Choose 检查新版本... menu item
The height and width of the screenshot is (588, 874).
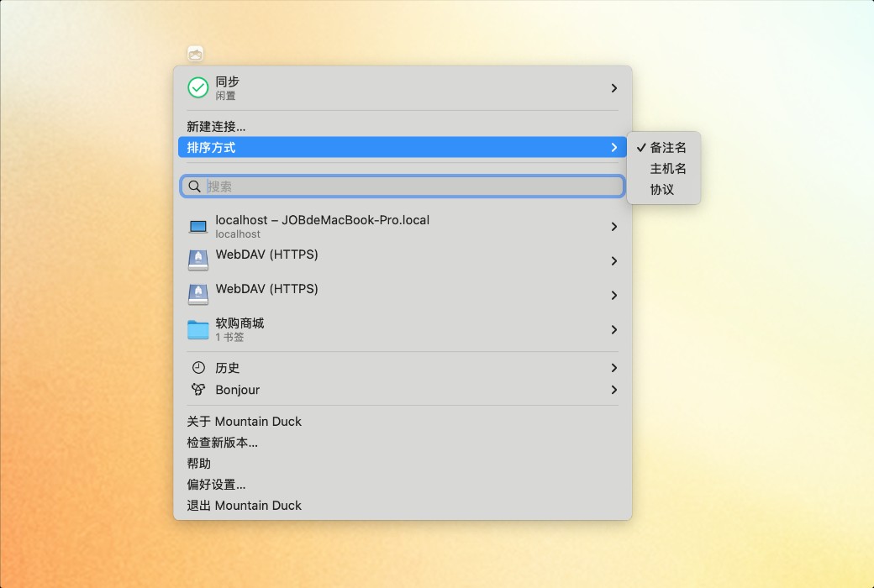click(x=403, y=443)
